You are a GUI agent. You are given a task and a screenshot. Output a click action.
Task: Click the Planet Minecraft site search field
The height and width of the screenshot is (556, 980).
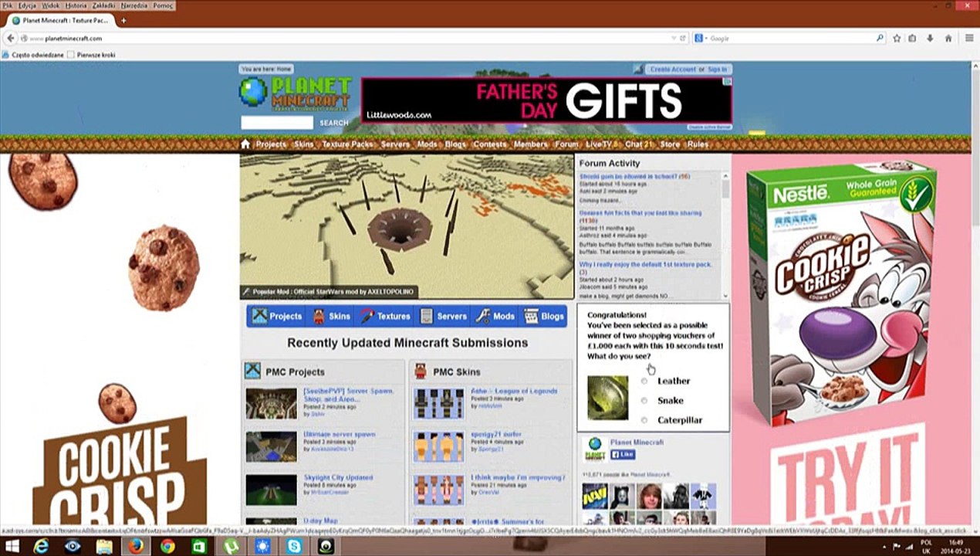coord(277,123)
